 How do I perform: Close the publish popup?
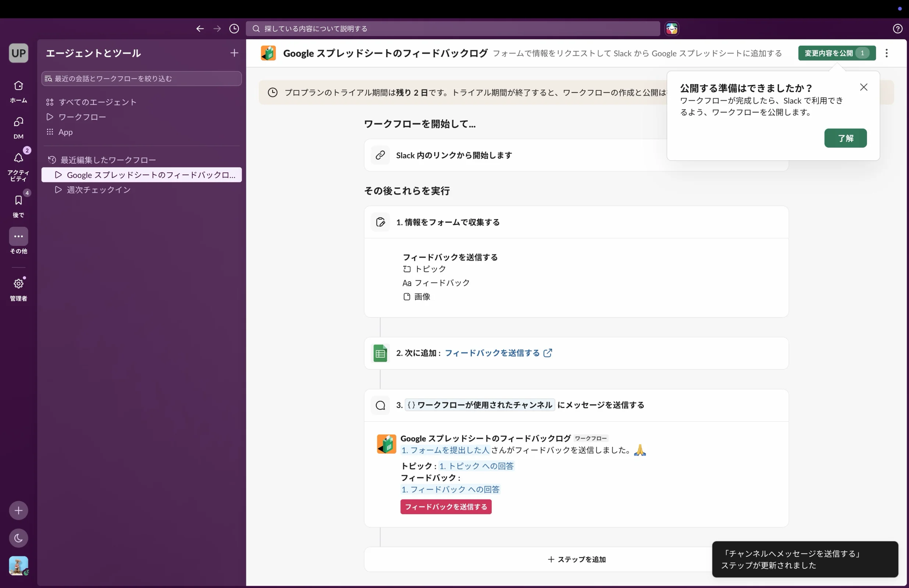pos(863,87)
